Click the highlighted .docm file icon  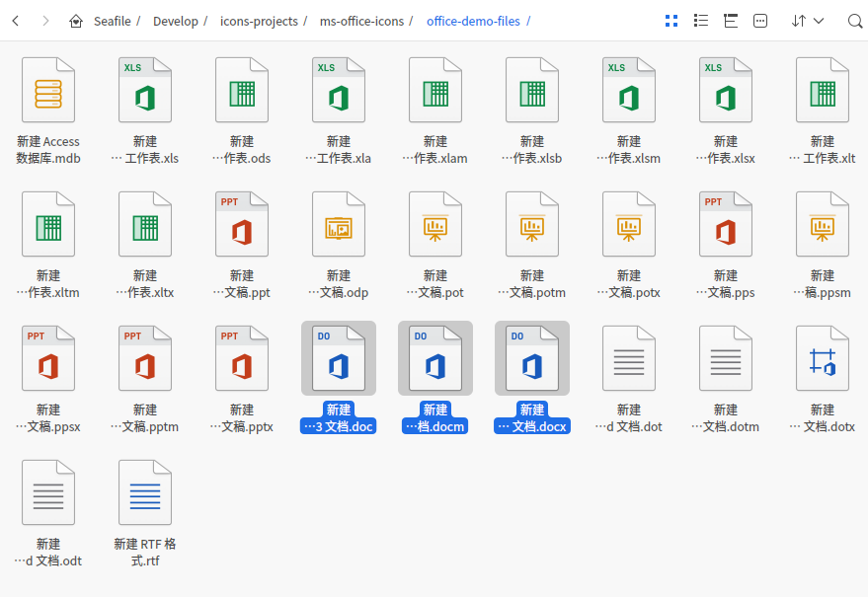coord(435,358)
